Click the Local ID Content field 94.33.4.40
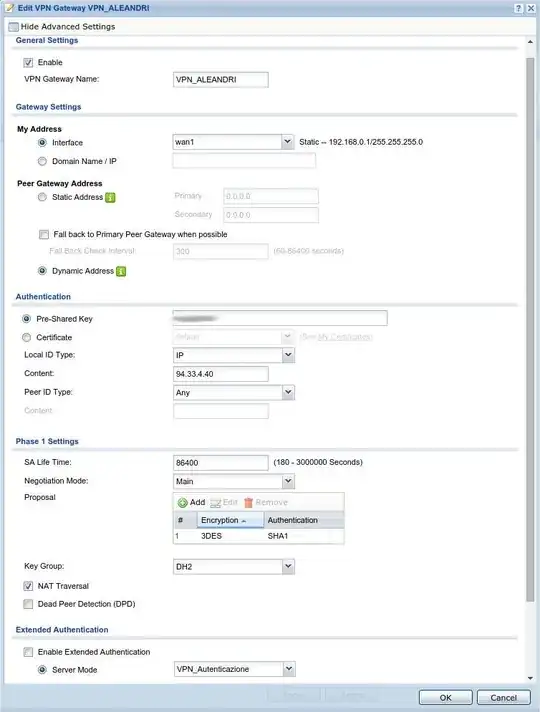The height and width of the screenshot is (712, 540). point(221,374)
